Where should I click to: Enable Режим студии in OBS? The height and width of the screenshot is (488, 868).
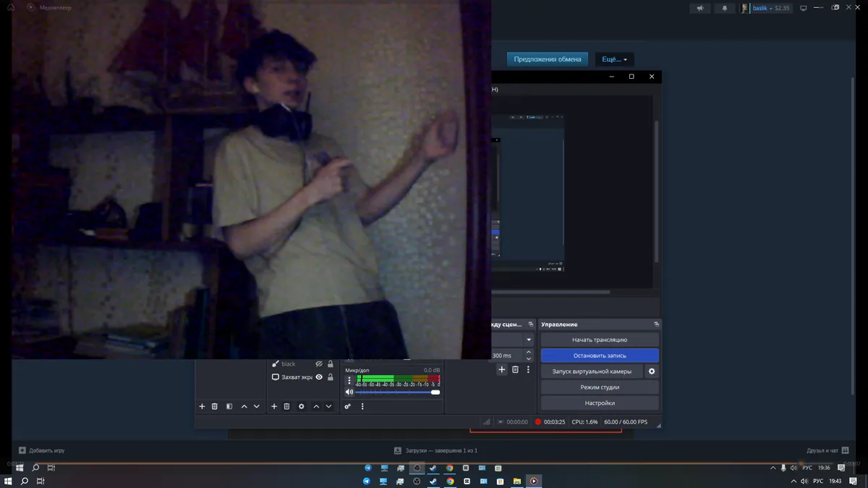pos(600,388)
